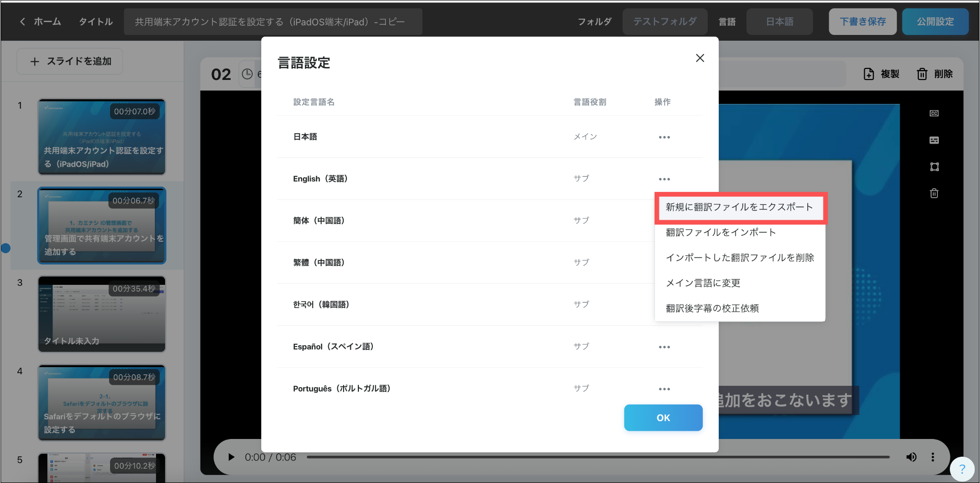Click the trash icon in side toolbar

coord(934,193)
